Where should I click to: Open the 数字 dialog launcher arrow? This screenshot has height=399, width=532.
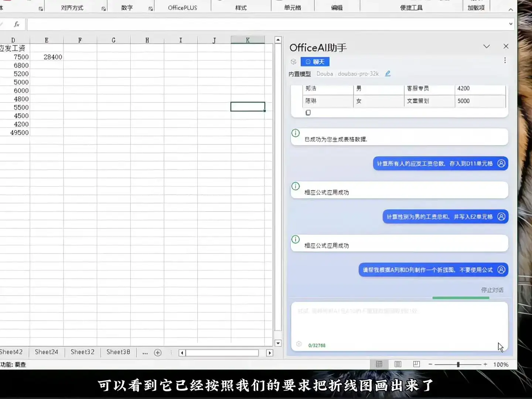[151, 8]
